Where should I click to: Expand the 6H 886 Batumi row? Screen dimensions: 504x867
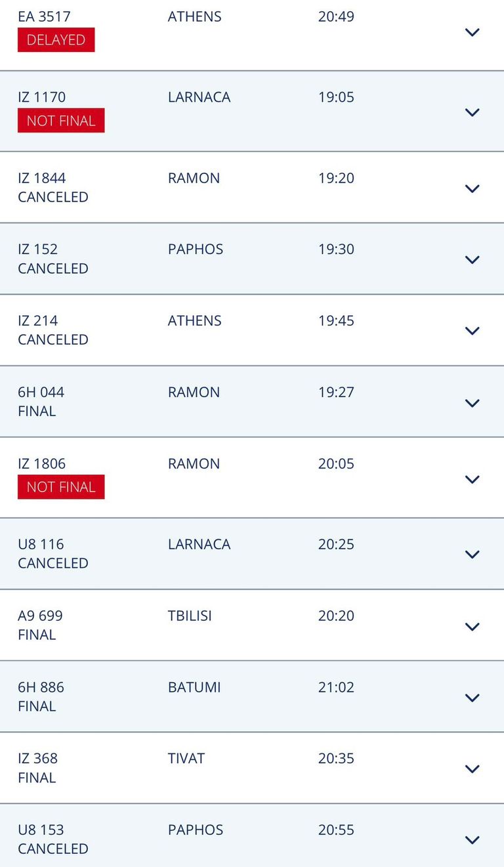coord(472,698)
